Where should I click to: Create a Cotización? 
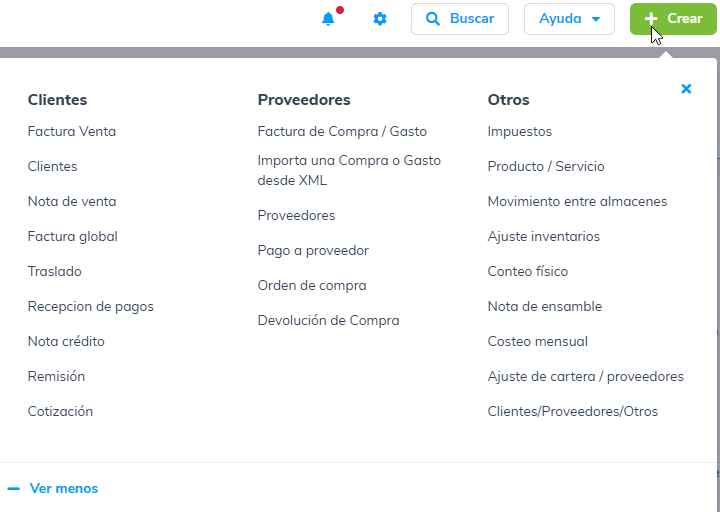[60, 411]
